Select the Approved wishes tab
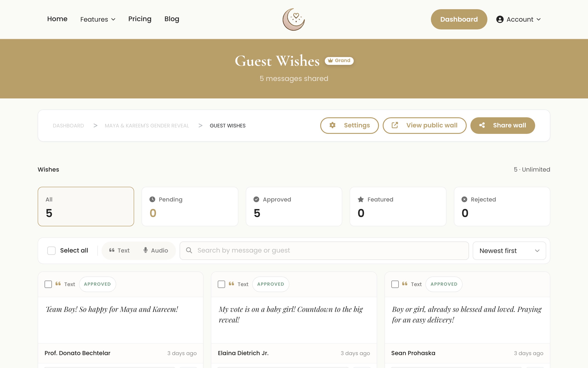The width and height of the screenshot is (588, 368). click(x=294, y=206)
